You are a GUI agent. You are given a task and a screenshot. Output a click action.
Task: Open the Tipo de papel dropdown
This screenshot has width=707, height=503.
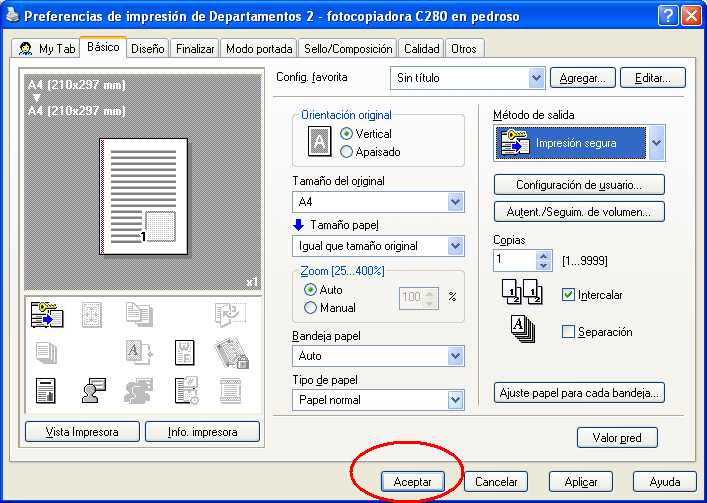pos(455,400)
